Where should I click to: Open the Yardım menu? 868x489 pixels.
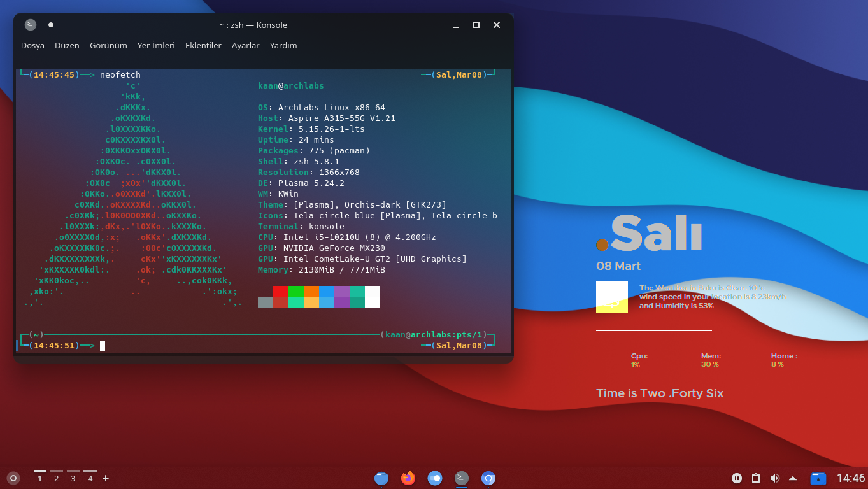point(283,46)
